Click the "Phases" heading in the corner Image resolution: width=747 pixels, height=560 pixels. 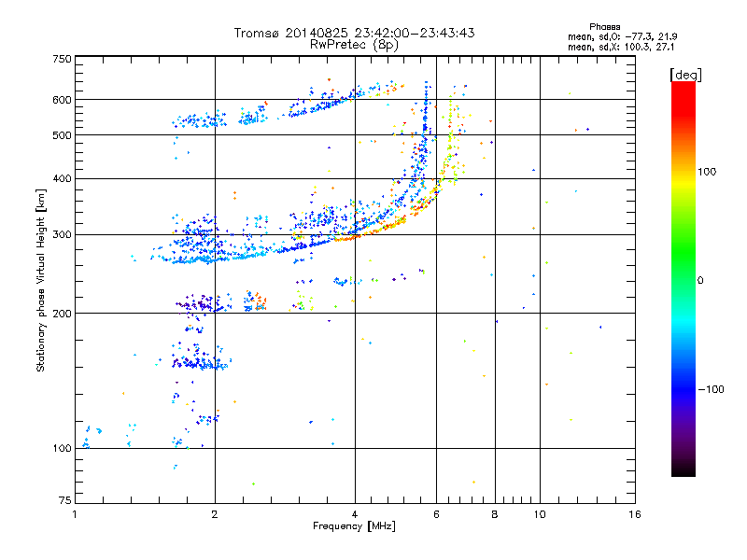pos(604,27)
